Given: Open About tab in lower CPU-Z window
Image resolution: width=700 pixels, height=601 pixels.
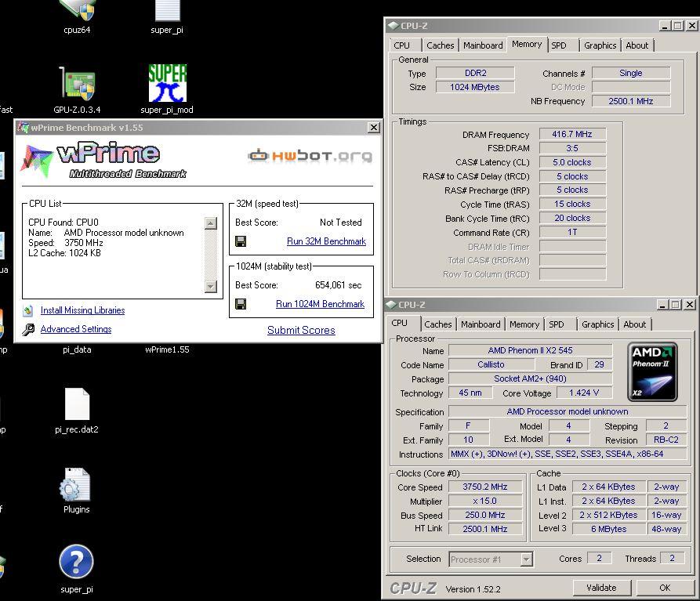Looking at the screenshot, I should pyautogui.click(x=635, y=324).
